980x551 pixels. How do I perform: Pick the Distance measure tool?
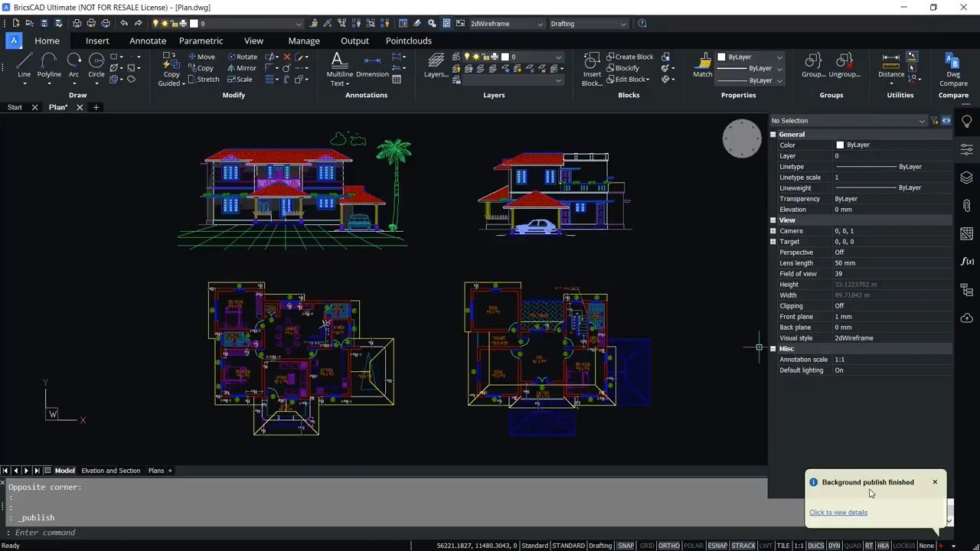coord(890,64)
